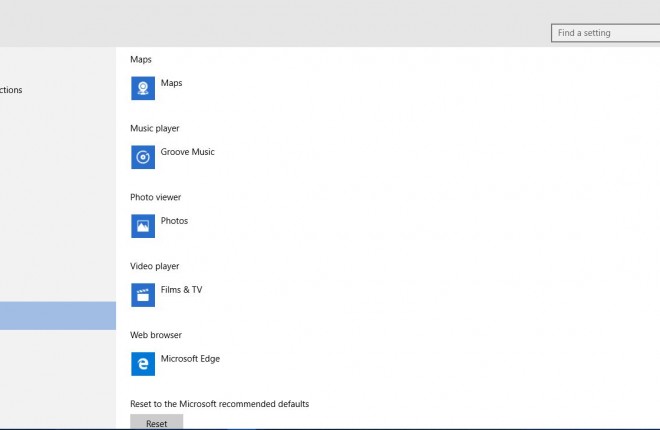This screenshot has height=430, width=660.
Task: Change Films & TV default video player
Action: coord(181,290)
